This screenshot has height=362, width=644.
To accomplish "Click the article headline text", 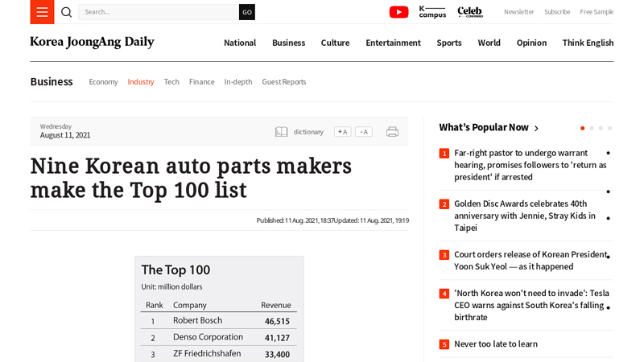I will (x=191, y=178).
